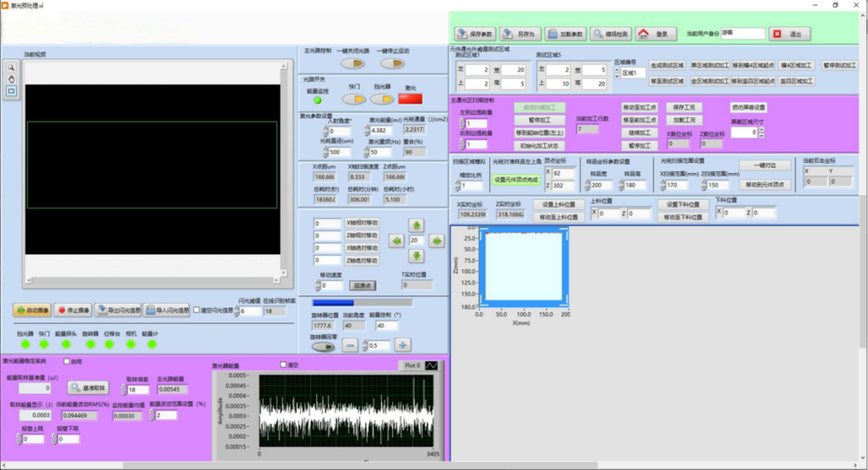The width and height of the screenshot is (868, 470).
Task: Click the blue rotator position progress bar
Action: click(x=362, y=303)
